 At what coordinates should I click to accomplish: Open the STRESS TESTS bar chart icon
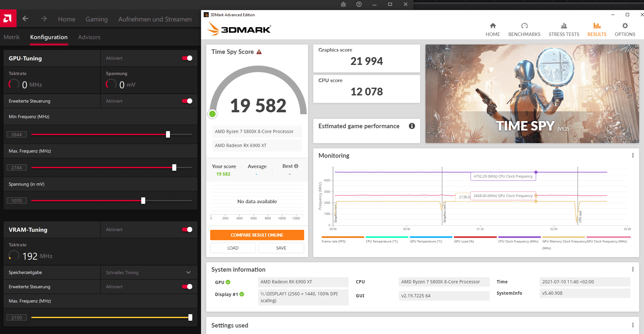pos(564,26)
